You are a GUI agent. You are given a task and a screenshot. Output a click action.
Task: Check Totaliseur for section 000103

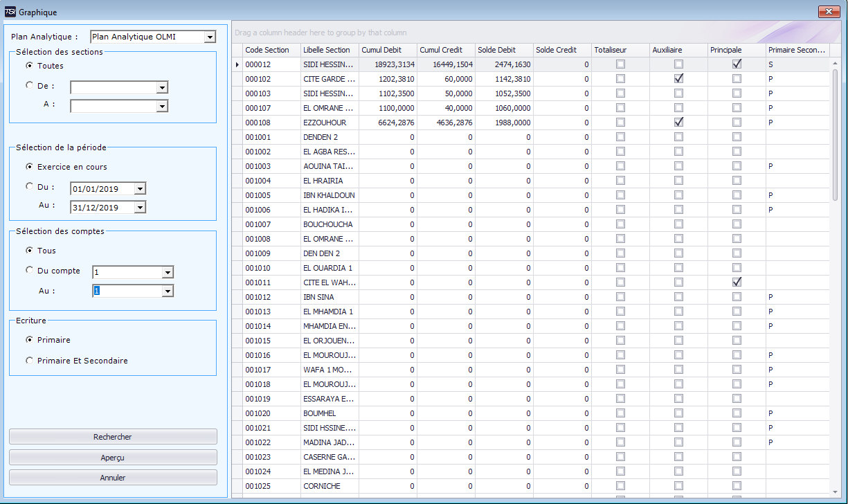click(620, 93)
